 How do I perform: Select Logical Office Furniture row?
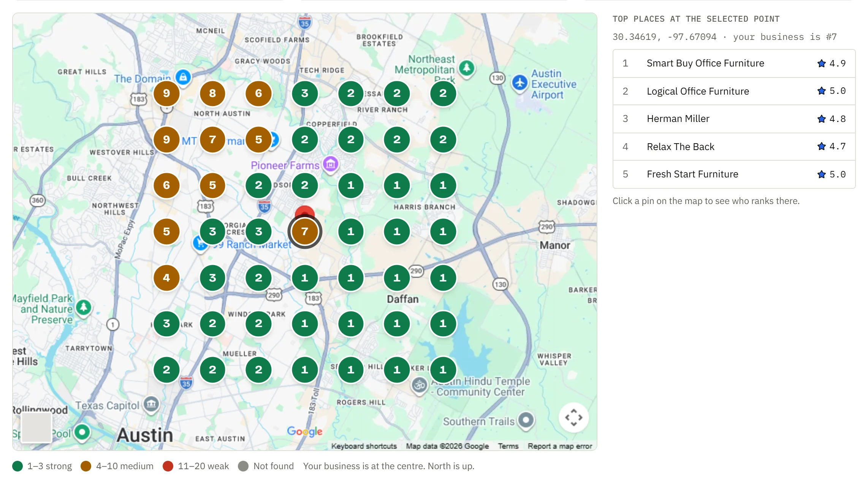(734, 91)
